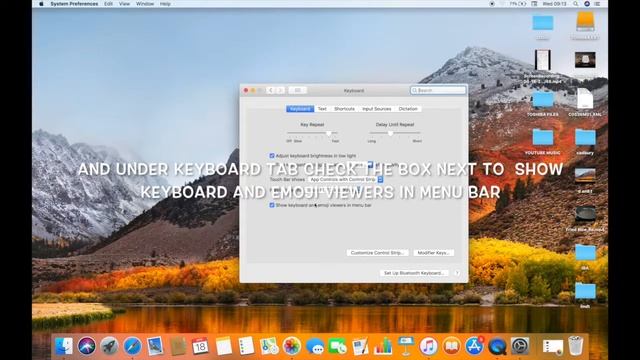This screenshot has width=640, height=360.
Task: Click System Preferences gear in dock
Action: (520, 346)
